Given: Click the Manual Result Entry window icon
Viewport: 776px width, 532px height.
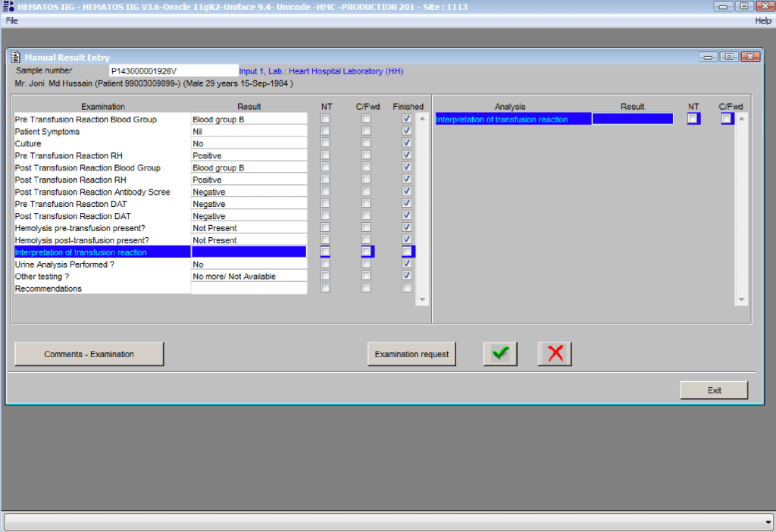Looking at the screenshot, I should [16, 58].
